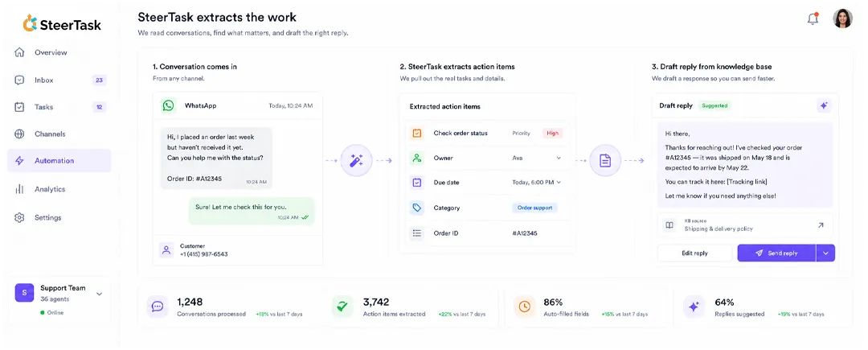This screenshot has width=868, height=350.
Task: Click the #A12345 Order ID value
Action: pyautogui.click(x=525, y=233)
